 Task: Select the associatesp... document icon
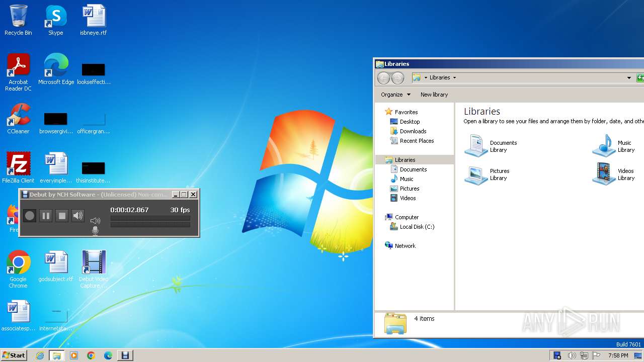click(x=18, y=316)
